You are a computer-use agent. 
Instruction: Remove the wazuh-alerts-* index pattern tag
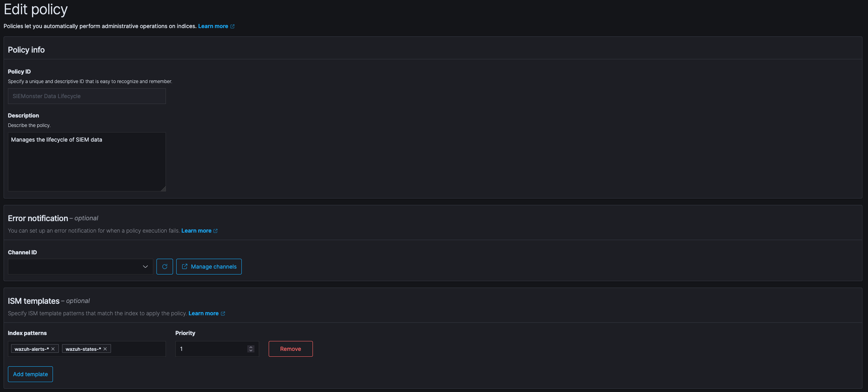pyautogui.click(x=53, y=349)
